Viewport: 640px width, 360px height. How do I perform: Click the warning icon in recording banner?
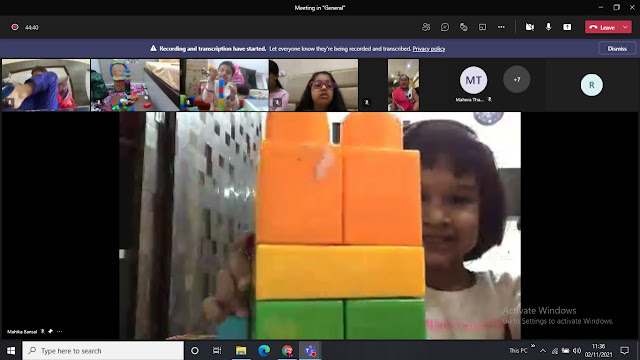click(153, 48)
